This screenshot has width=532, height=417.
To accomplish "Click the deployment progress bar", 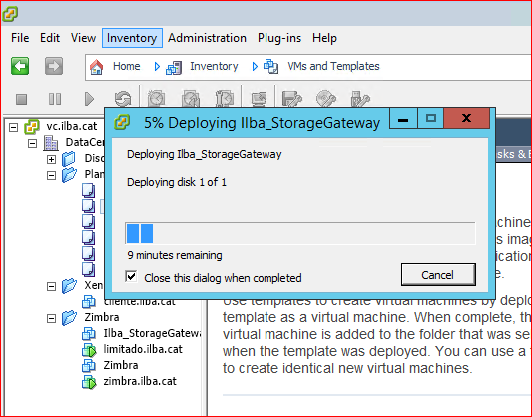I will tap(300, 233).
